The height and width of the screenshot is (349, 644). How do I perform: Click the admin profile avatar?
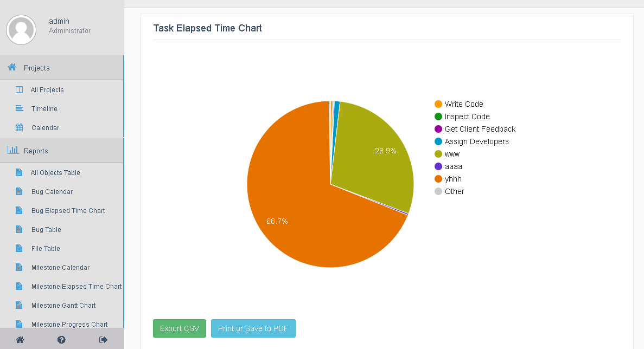[x=21, y=29]
